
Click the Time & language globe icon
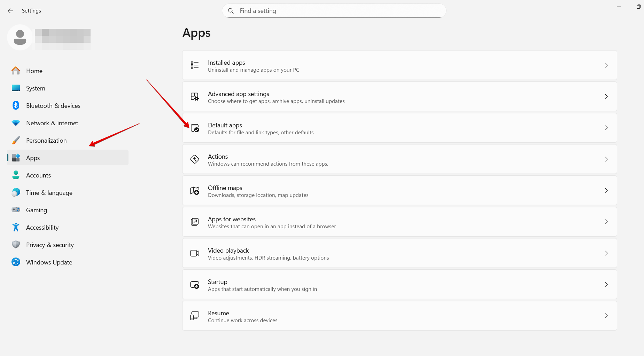tap(16, 192)
